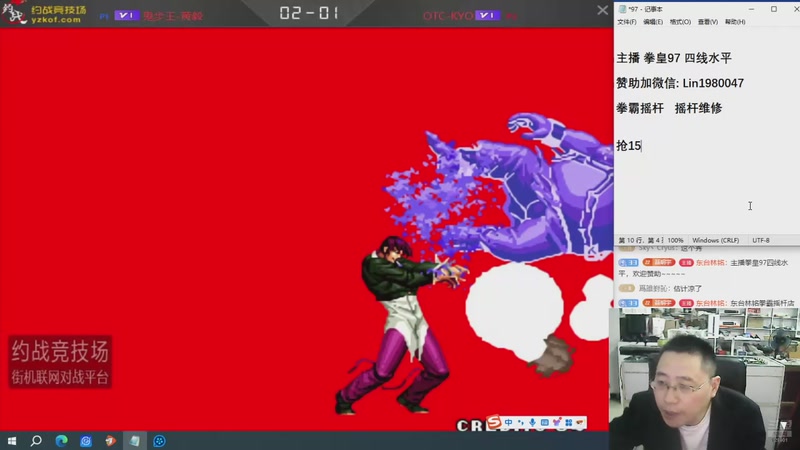
Task: Click the yzkof.com logo at top left
Action: (x=44, y=13)
